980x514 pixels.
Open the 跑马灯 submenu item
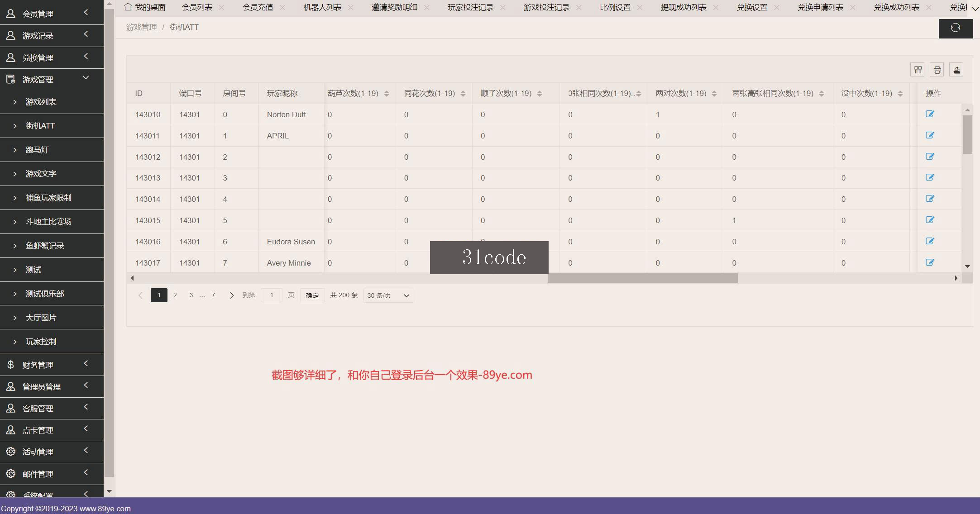(x=52, y=150)
